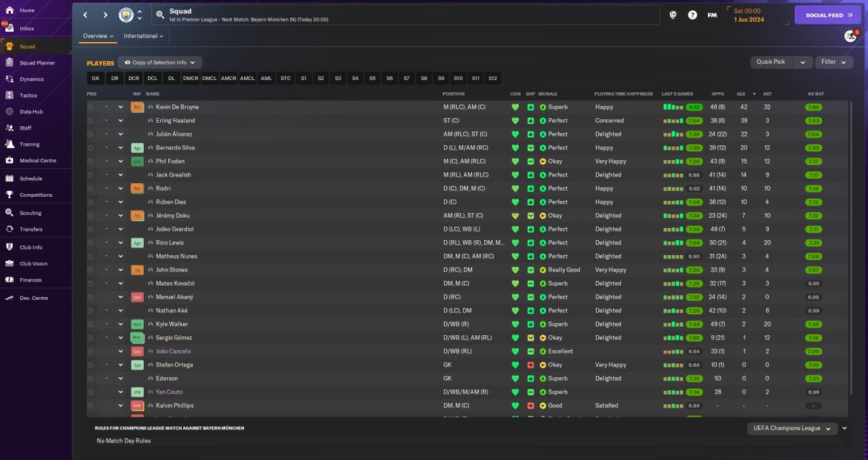Click the squad search field
Image resolution: width=868 pixels, height=460 pixels.
(x=406, y=15)
